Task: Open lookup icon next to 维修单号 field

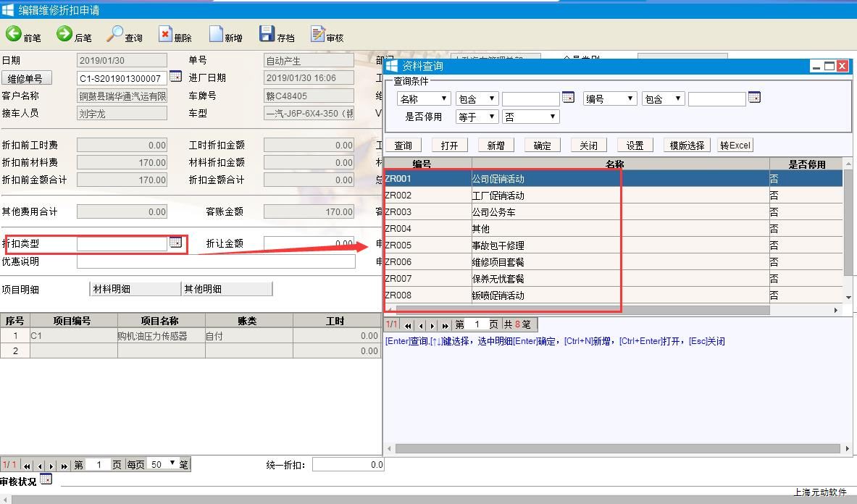Action: 175,76
